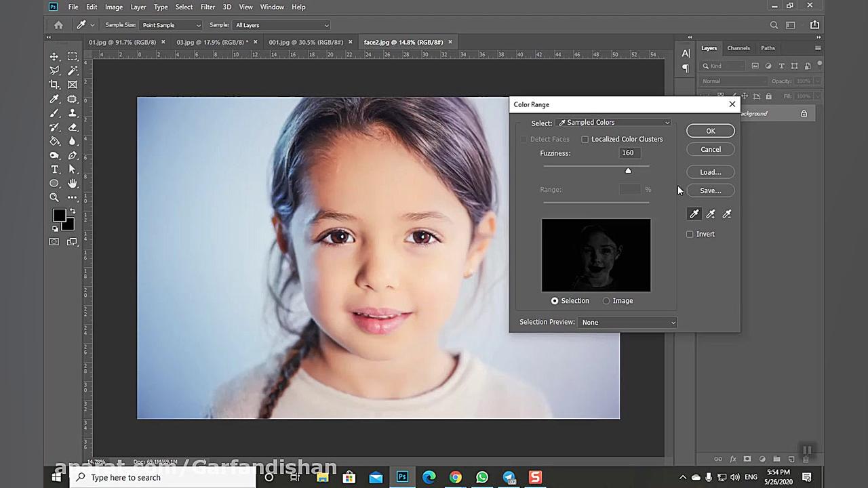The width and height of the screenshot is (868, 488).
Task: Switch to the Channels tab
Action: (x=738, y=47)
